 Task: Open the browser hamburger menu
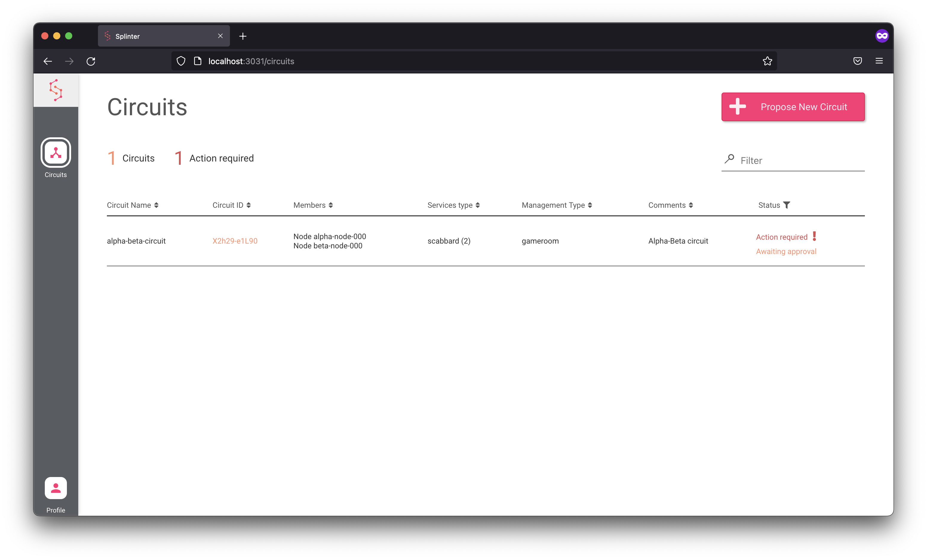(x=879, y=61)
